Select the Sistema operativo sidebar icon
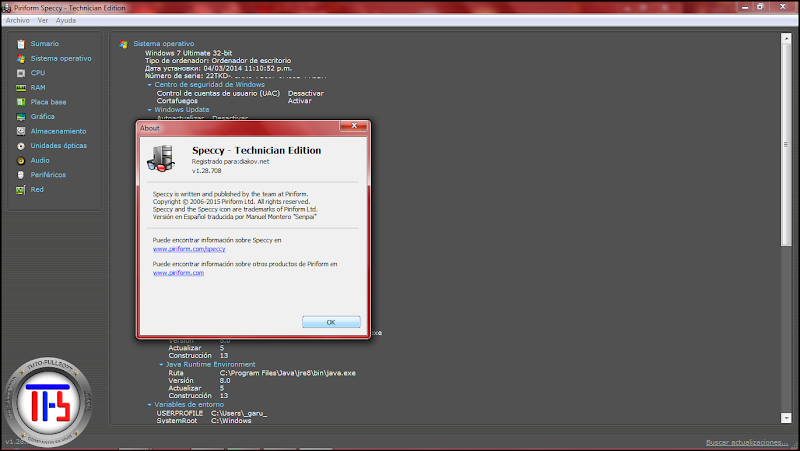800x451 pixels. [20, 59]
